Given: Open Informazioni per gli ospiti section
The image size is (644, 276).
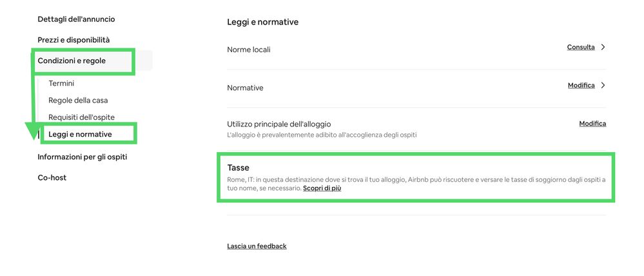Looking at the screenshot, I should point(86,157).
